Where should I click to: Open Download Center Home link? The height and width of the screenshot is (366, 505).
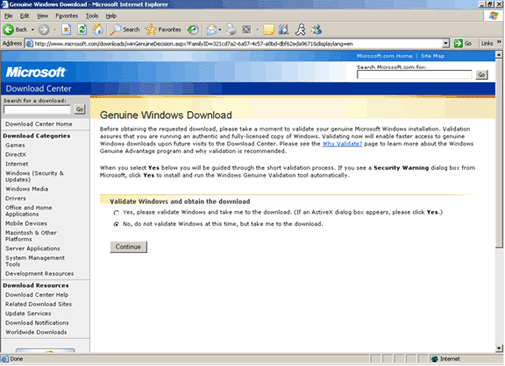[x=39, y=124]
